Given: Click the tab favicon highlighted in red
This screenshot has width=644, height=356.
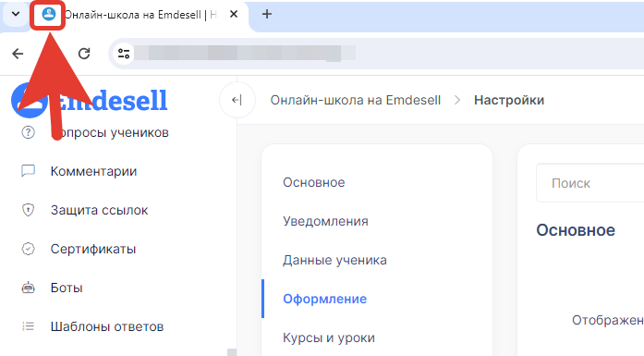Looking at the screenshot, I should coord(48,15).
